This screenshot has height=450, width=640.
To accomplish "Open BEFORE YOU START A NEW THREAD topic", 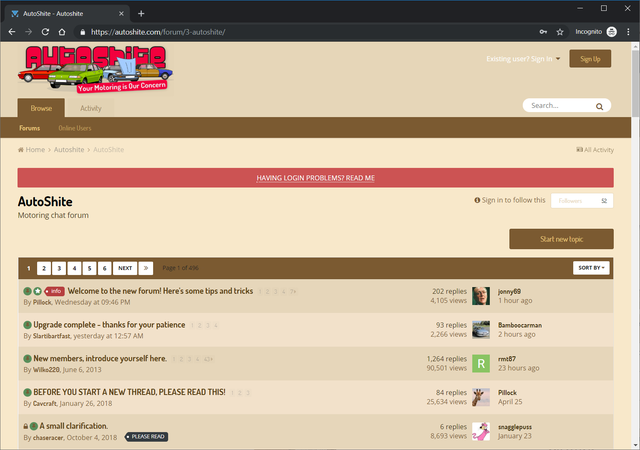I will [x=129, y=392].
